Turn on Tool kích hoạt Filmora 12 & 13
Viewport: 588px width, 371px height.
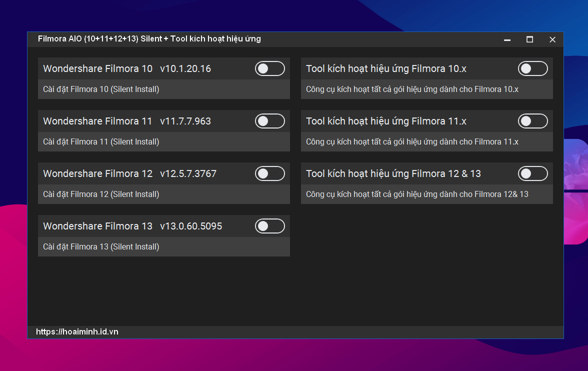tap(532, 173)
